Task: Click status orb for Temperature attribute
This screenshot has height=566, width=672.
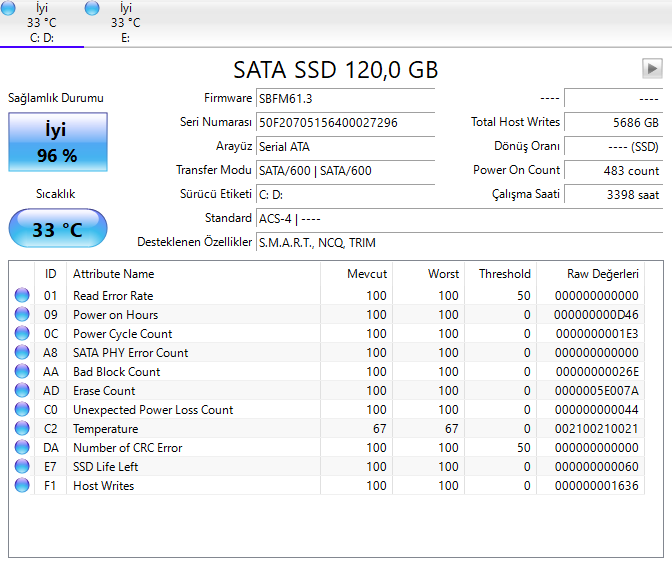Action: (22, 428)
